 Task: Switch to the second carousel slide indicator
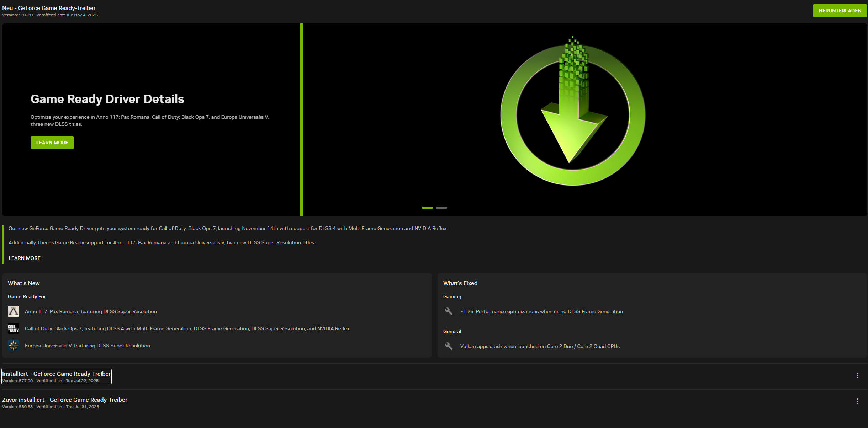tap(442, 207)
